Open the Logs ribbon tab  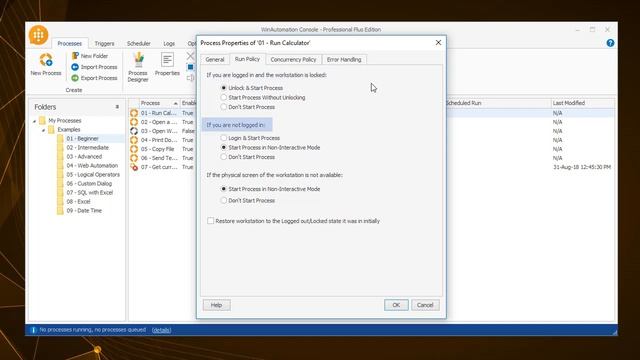click(169, 43)
